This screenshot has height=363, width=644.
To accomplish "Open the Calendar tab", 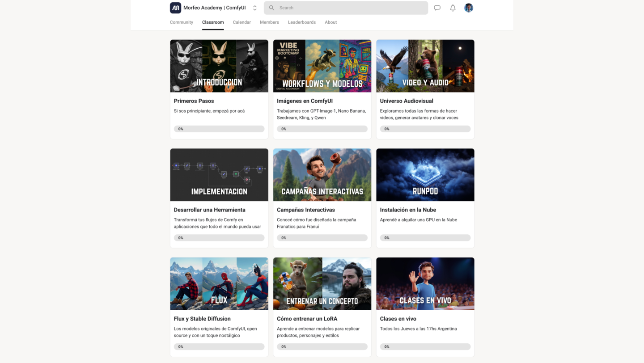I will (242, 22).
